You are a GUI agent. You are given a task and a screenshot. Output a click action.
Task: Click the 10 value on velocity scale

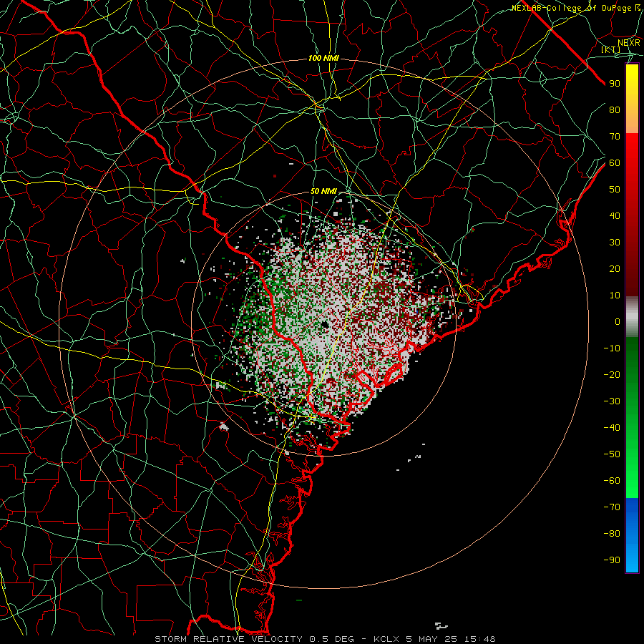(615, 296)
